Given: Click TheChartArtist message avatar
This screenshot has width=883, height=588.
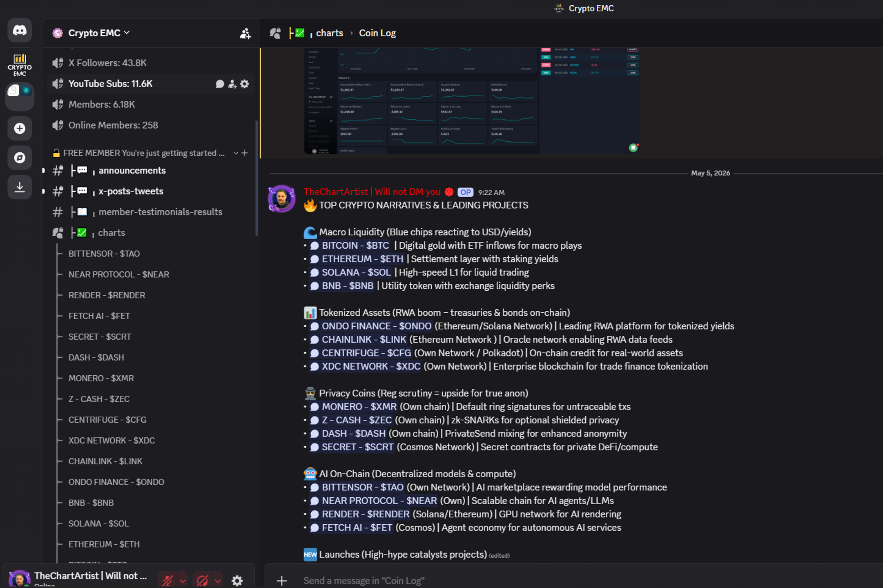Looking at the screenshot, I should click(281, 199).
